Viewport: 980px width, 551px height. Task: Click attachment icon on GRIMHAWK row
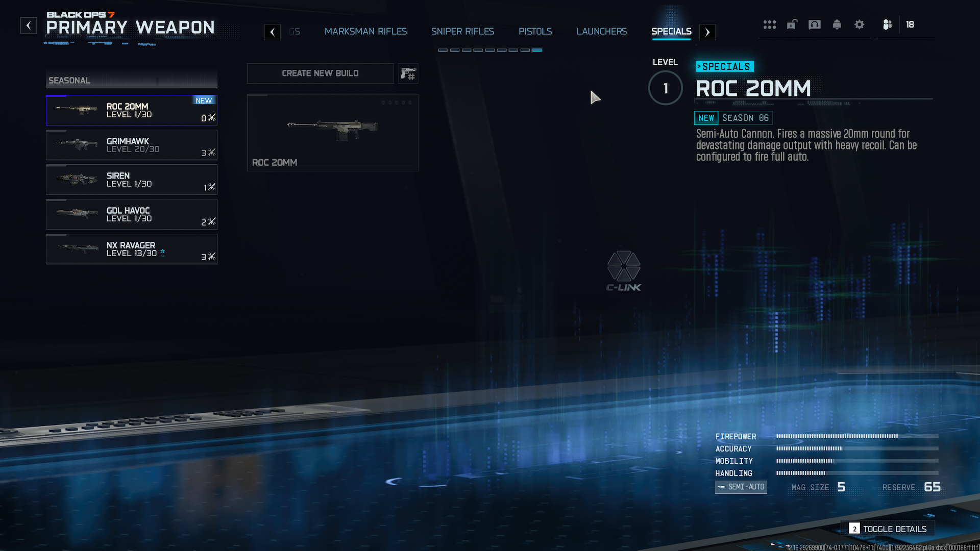pyautogui.click(x=212, y=152)
